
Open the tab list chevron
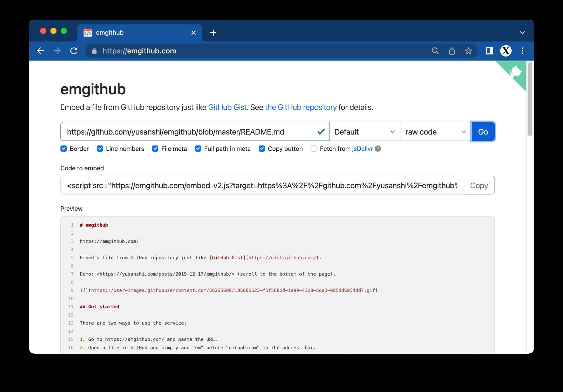pyautogui.click(x=522, y=32)
